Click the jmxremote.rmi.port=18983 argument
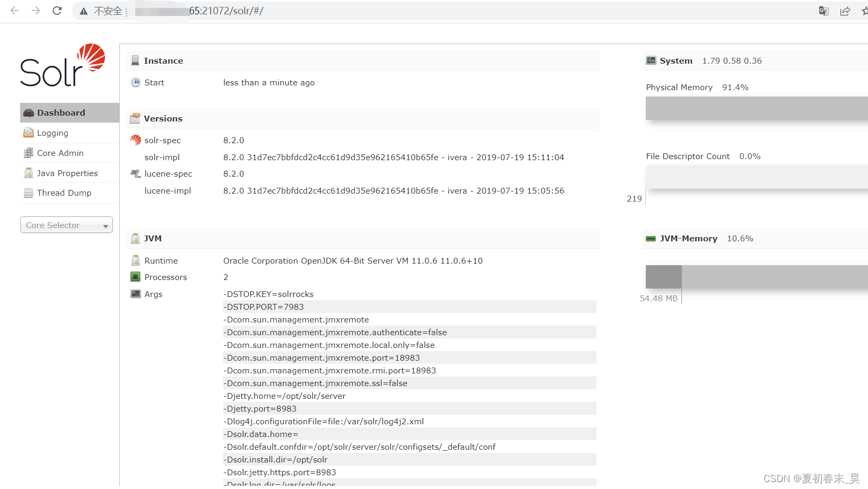The width and height of the screenshot is (868, 489). tap(330, 370)
